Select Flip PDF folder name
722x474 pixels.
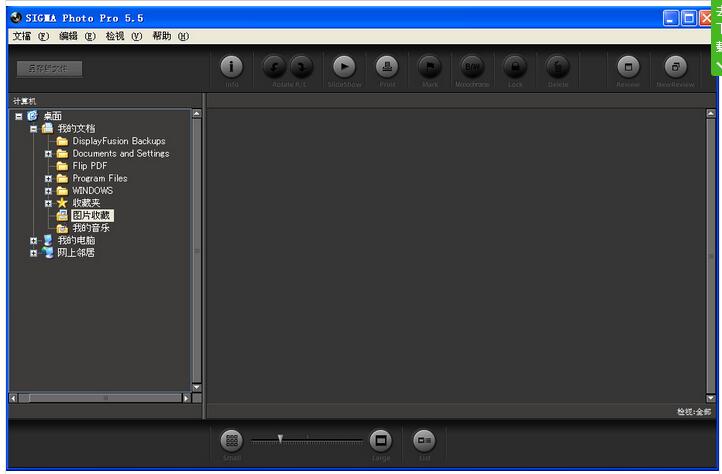90,166
